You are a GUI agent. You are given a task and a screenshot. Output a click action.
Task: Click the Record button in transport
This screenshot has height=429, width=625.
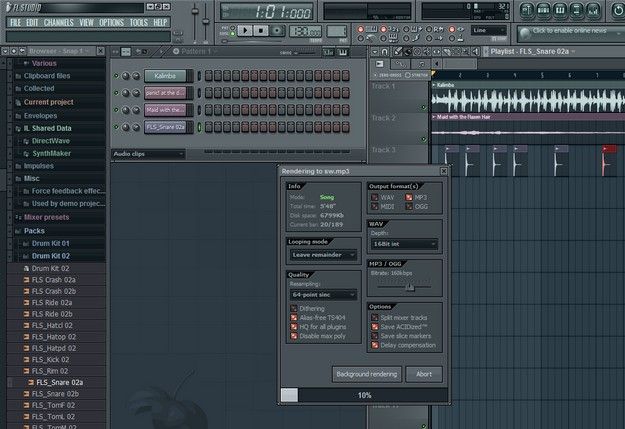tap(277, 30)
